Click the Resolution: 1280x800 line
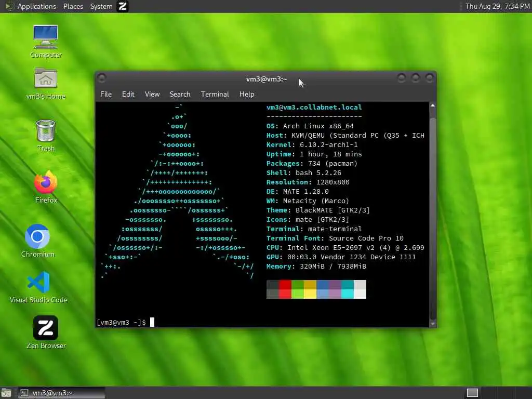Viewport: 532px width, 399px height. coord(308,182)
